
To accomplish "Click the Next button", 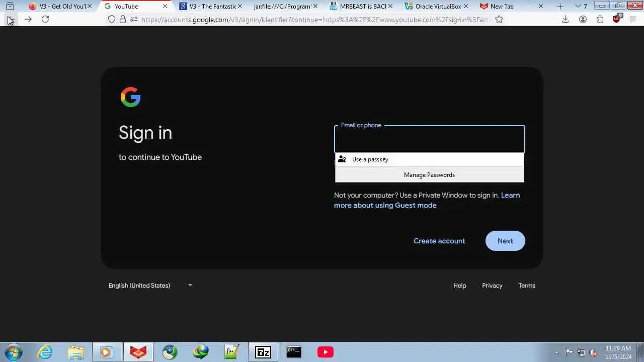I will tap(505, 241).
